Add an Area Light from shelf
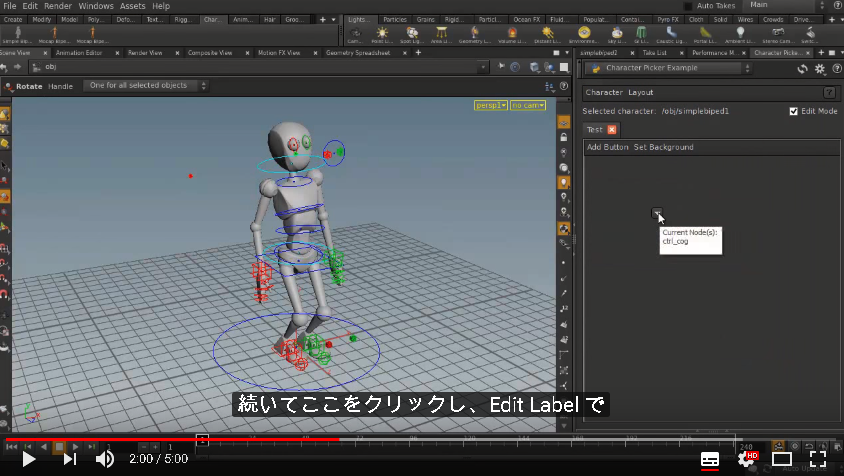 click(x=441, y=35)
